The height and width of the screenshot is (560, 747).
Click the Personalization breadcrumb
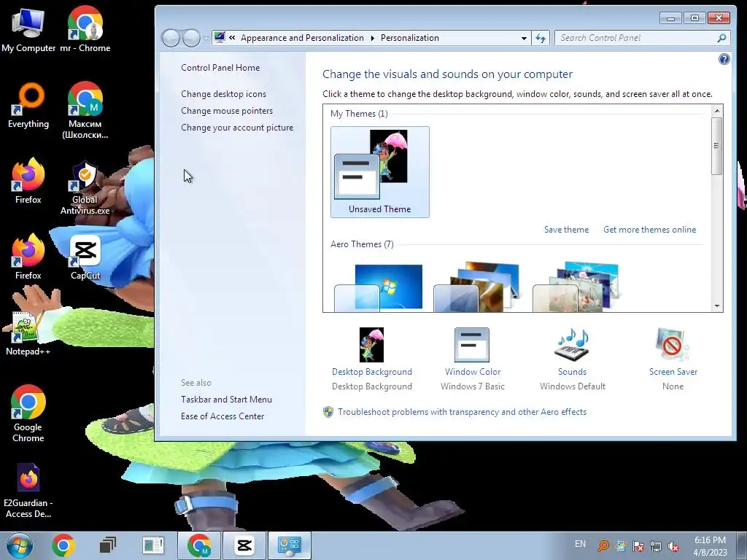click(410, 38)
